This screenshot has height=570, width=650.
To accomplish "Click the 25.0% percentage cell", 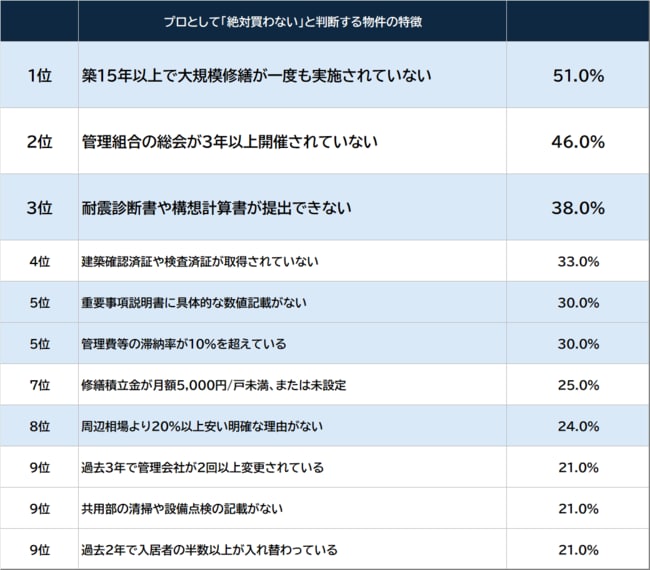I will click(577, 385).
